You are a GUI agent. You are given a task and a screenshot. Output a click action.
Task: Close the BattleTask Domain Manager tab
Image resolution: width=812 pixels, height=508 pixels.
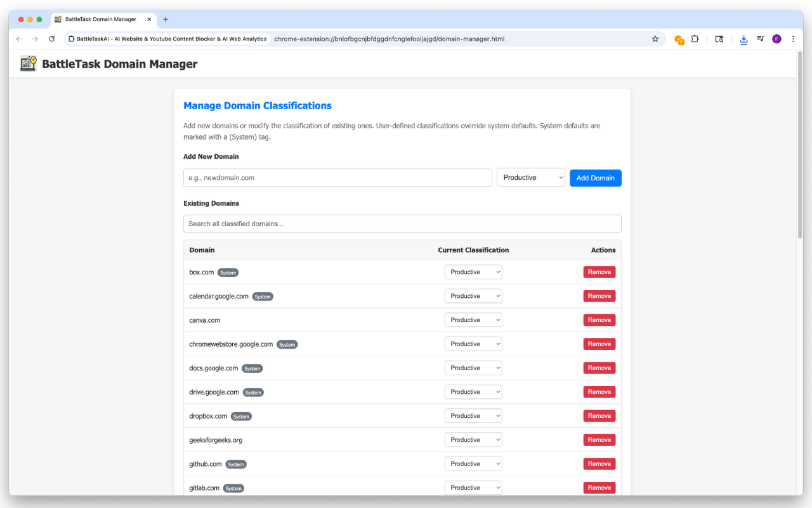click(149, 19)
